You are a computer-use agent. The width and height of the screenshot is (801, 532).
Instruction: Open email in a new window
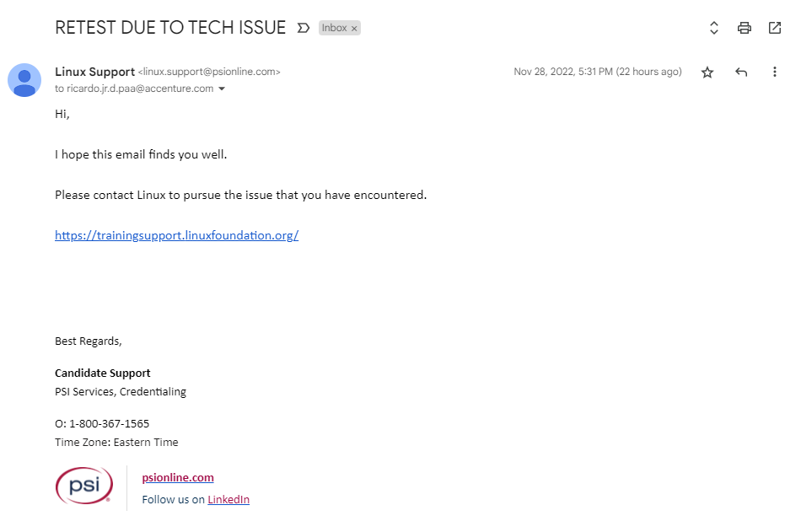775,28
